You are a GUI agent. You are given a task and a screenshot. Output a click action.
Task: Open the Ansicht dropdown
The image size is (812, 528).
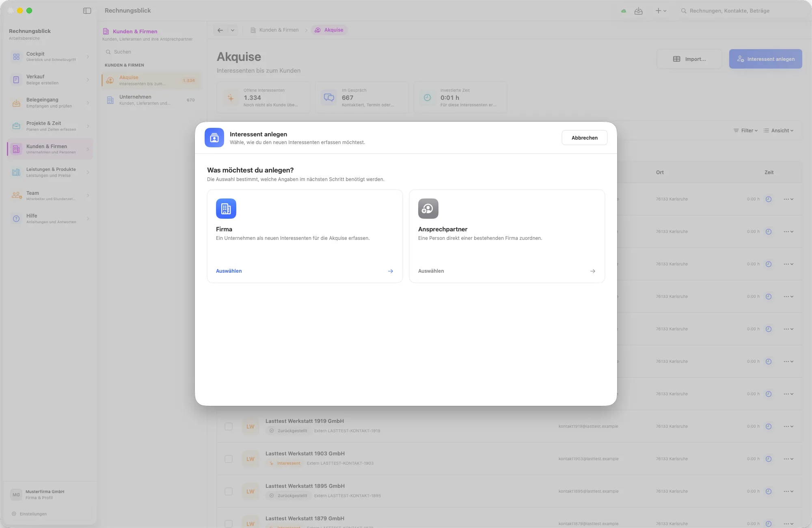(778, 131)
